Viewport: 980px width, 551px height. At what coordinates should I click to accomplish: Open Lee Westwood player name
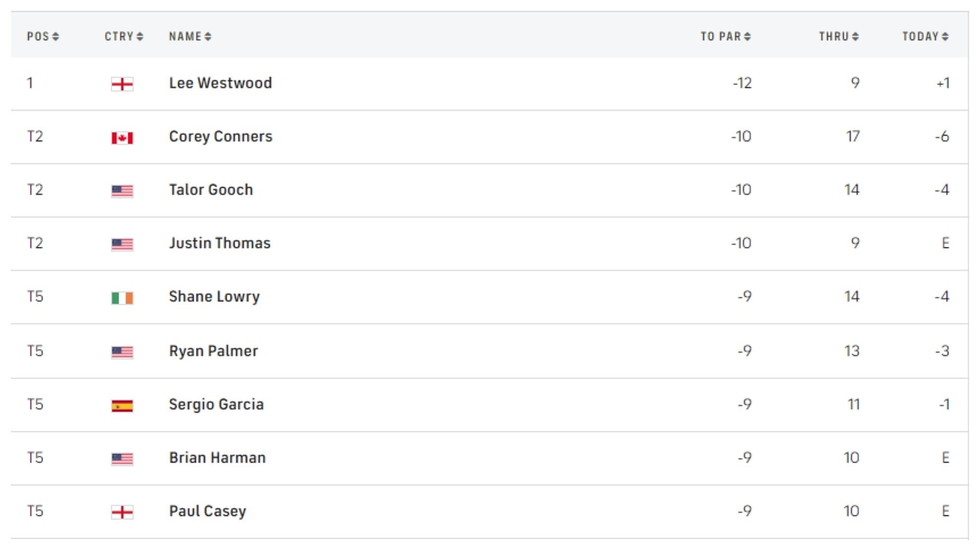(x=220, y=83)
